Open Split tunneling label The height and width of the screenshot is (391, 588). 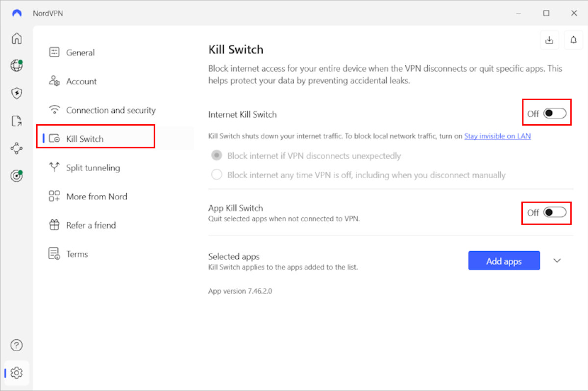click(x=93, y=168)
